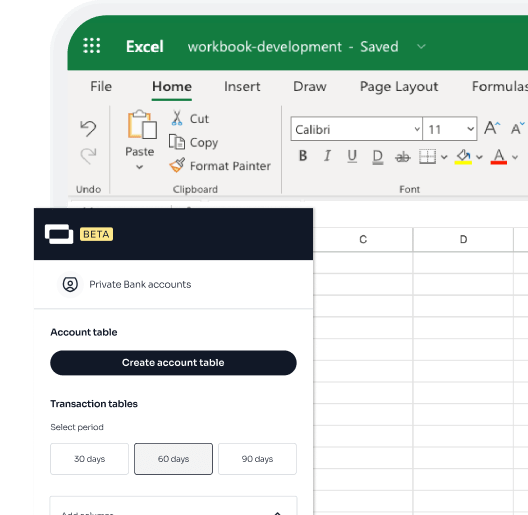Switch to the Formulas tab
The height and width of the screenshot is (515, 528).
click(x=500, y=87)
